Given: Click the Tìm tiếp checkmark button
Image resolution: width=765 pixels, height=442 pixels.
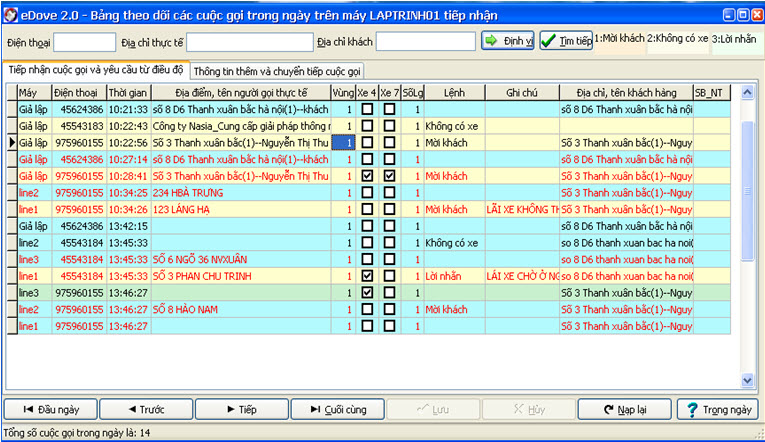Looking at the screenshot, I should (x=565, y=41).
